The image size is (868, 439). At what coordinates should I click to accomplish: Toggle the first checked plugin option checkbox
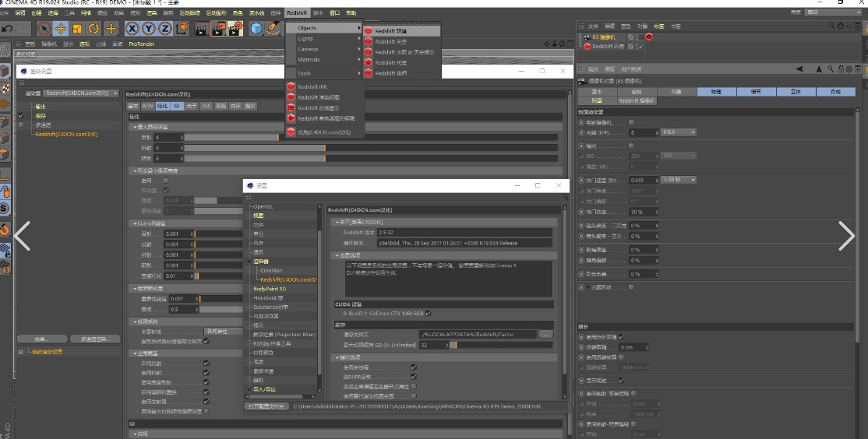tap(414, 367)
